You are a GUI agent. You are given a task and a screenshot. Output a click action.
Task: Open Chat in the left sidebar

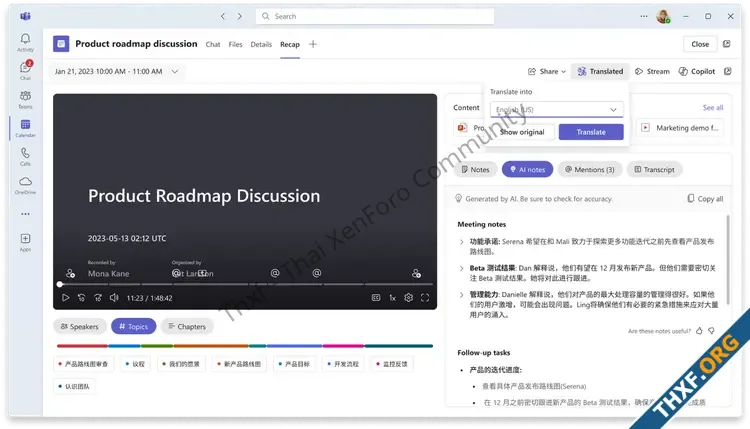[x=25, y=67]
